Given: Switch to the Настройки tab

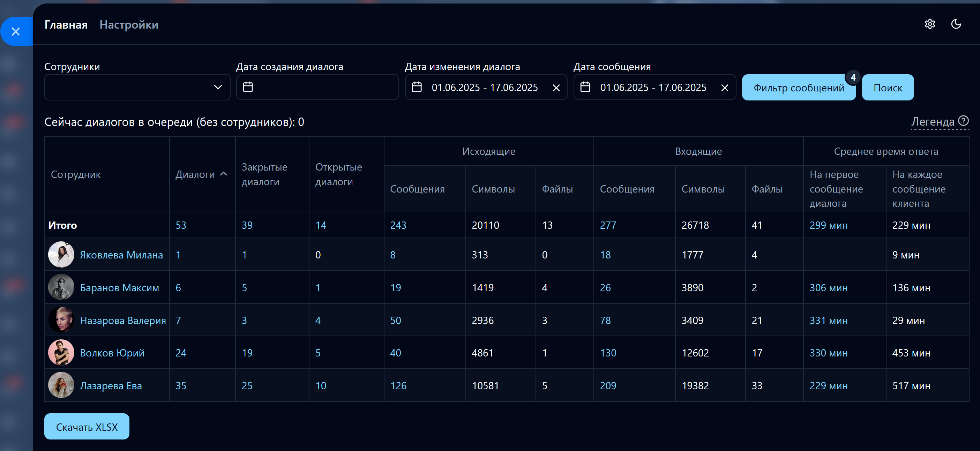Looking at the screenshot, I should click(x=129, y=25).
